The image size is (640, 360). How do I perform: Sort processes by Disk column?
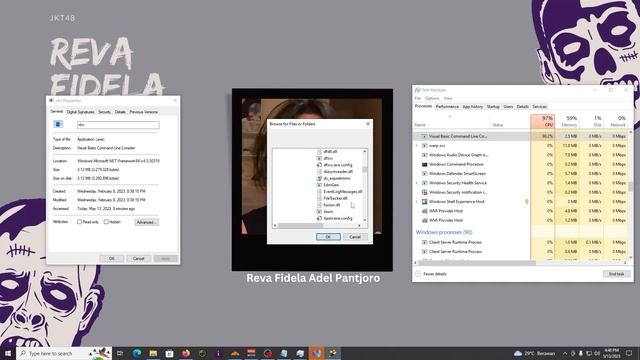pyautogui.click(x=592, y=121)
